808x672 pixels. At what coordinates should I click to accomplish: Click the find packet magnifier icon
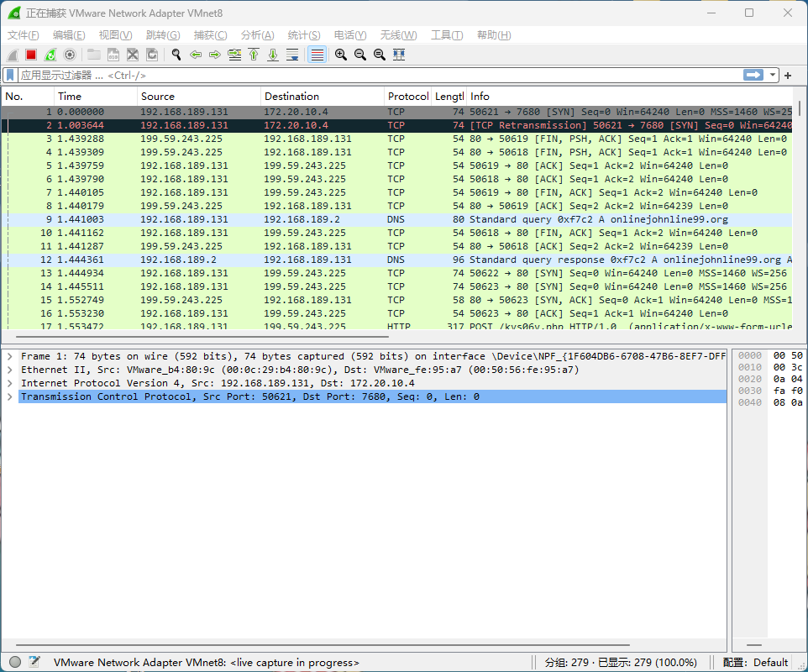(176, 55)
